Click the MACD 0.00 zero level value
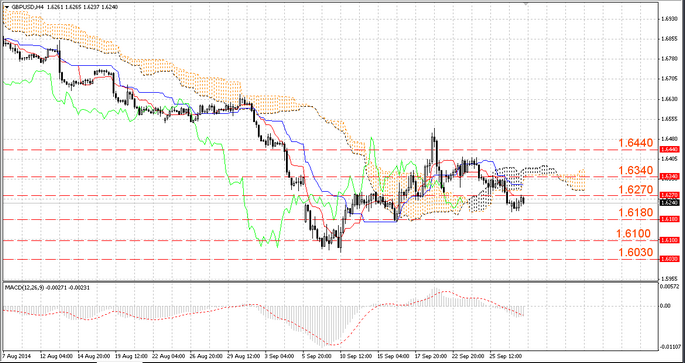This screenshot has height=363, width=685. tap(666, 306)
